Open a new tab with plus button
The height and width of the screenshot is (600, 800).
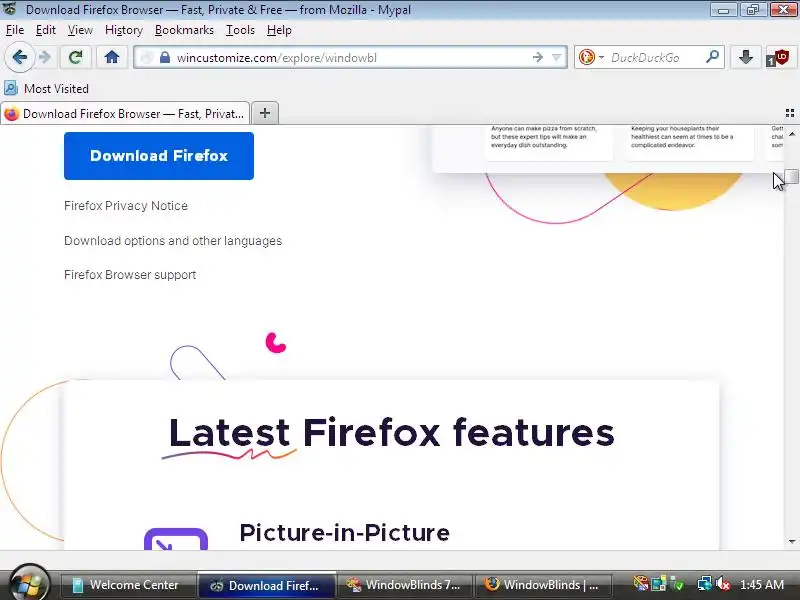pos(265,113)
